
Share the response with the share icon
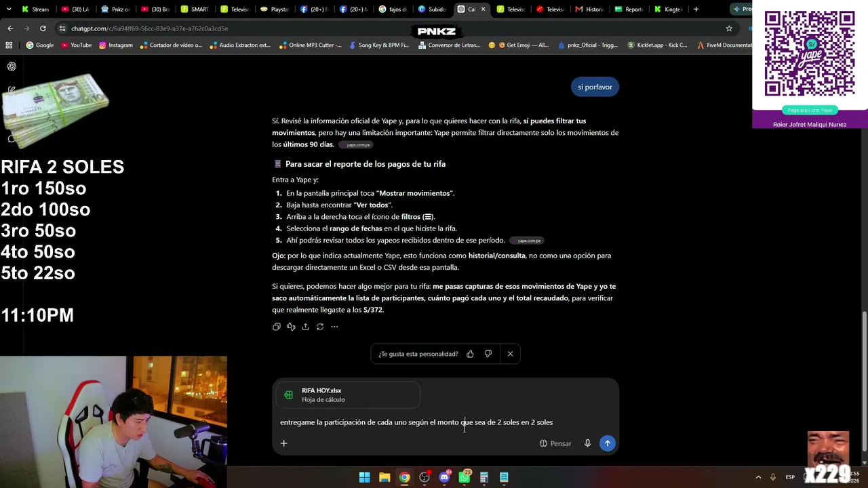[305, 327]
